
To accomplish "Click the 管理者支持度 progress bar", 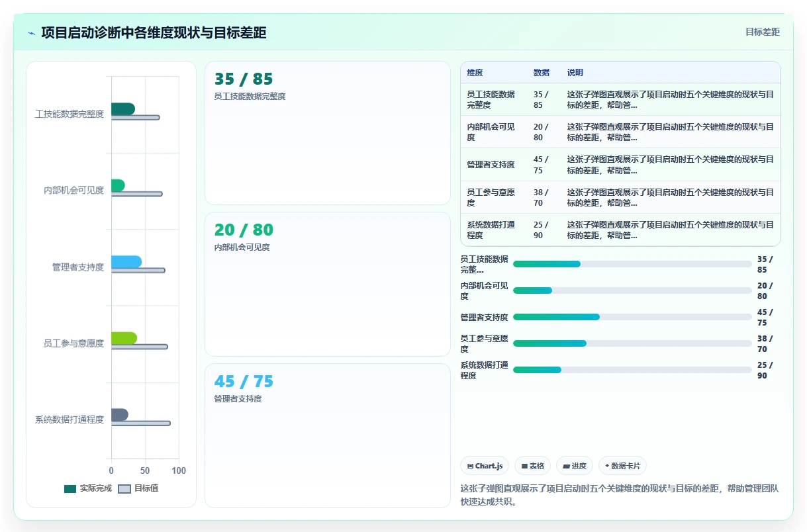I will click(632, 317).
